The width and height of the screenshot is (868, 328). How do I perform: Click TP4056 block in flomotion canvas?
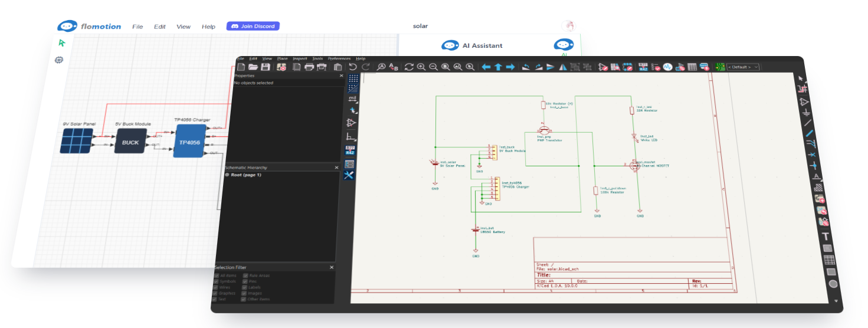pos(190,142)
